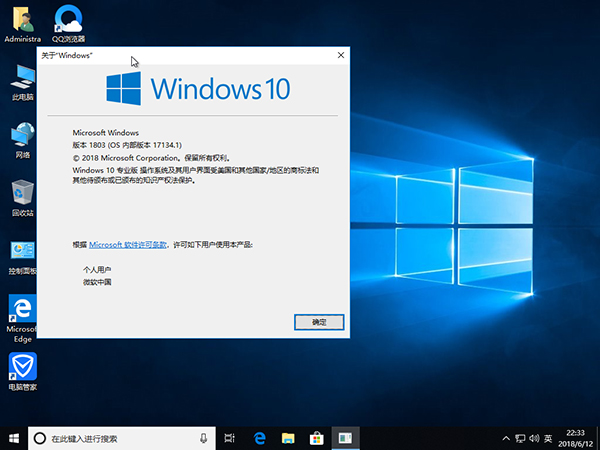This screenshot has height=450, width=600.
Task: Open network status tray icon
Action: (520, 438)
